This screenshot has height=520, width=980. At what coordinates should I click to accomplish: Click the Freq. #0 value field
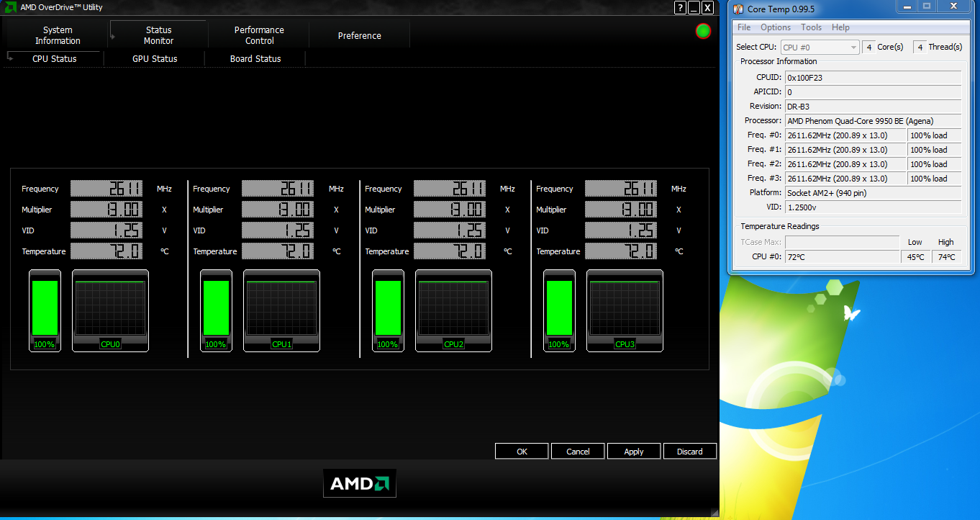[845, 135]
